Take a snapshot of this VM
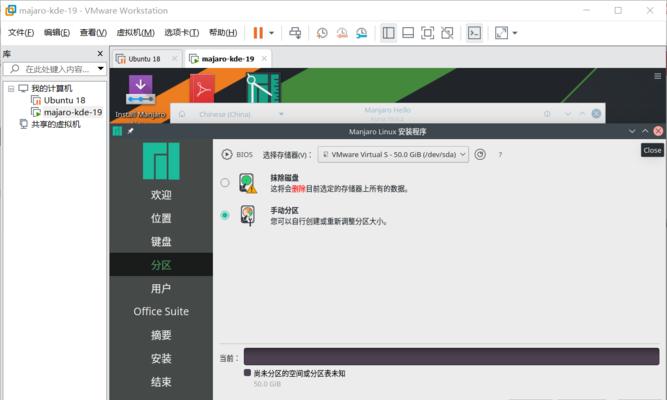Screen dimensions: 667x400 pos(322,33)
